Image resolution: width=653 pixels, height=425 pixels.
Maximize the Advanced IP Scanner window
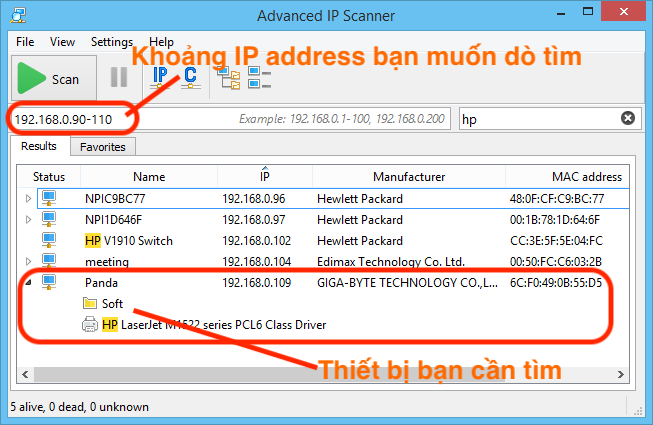(588, 12)
